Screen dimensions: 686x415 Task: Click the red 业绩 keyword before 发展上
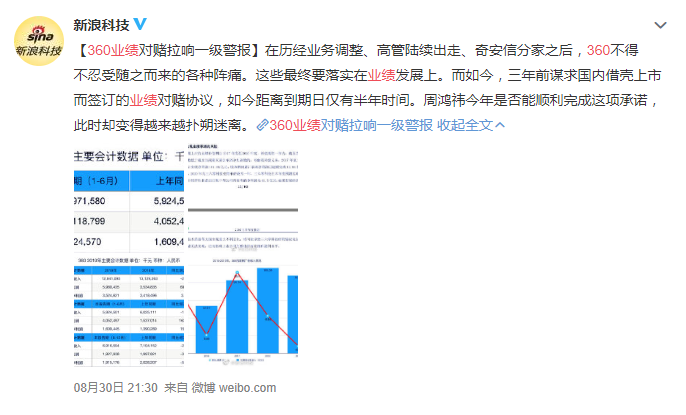point(381,75)
